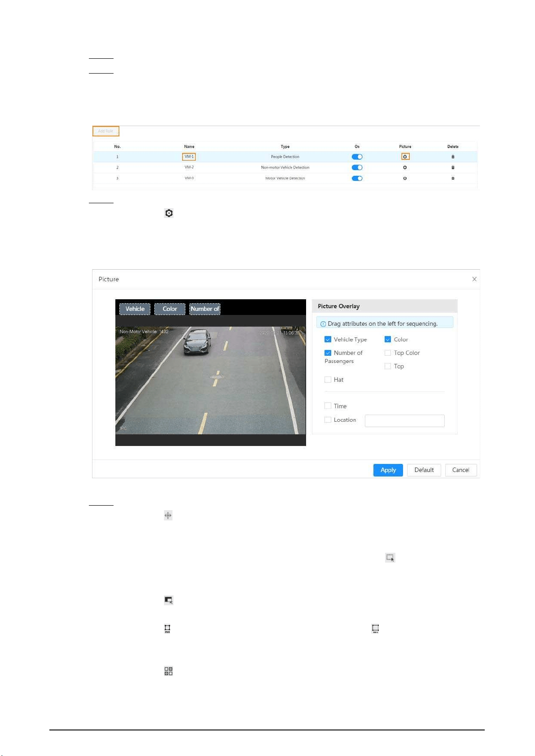Select the VM-2 rule name
Image resolution: width=535 pixels, height=756 pixels.
[x=189, y=167]
